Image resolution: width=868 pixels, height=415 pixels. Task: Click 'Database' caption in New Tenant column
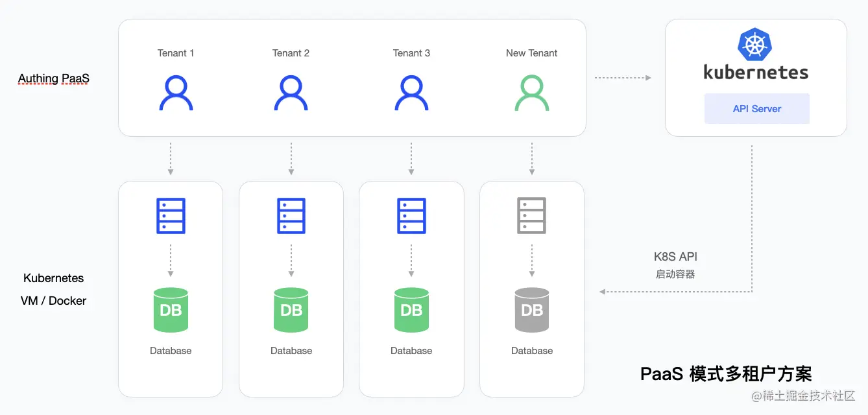(532, 351)
